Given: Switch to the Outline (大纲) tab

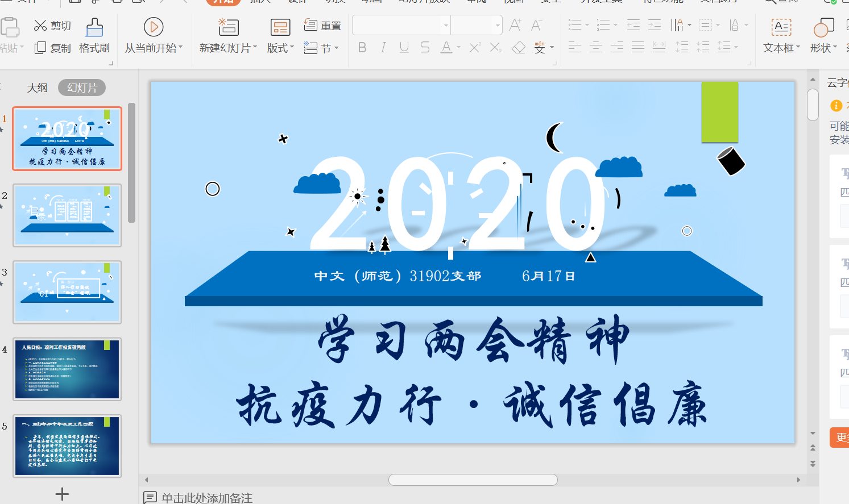Looking at the screenshot, I should [x=38, y=88].
